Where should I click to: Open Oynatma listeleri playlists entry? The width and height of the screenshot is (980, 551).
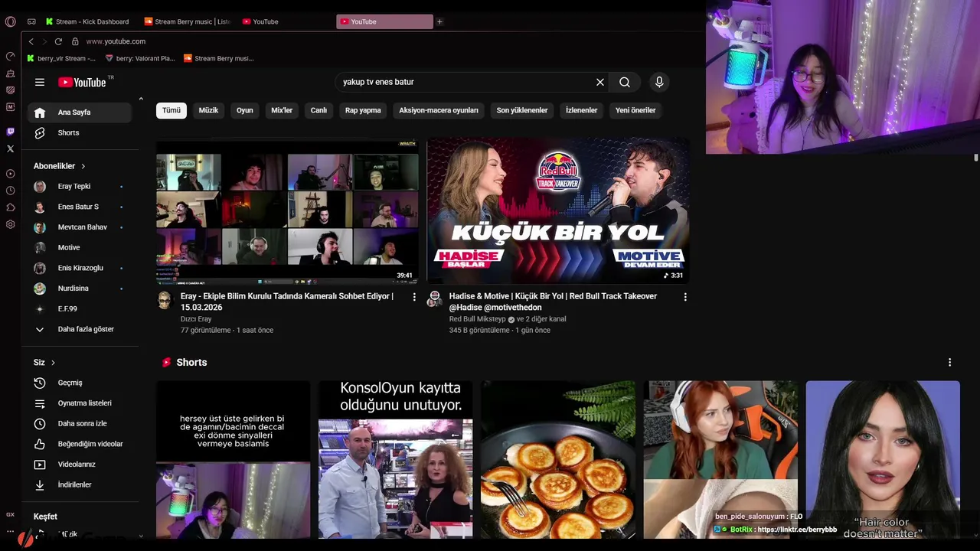[80, 403]
